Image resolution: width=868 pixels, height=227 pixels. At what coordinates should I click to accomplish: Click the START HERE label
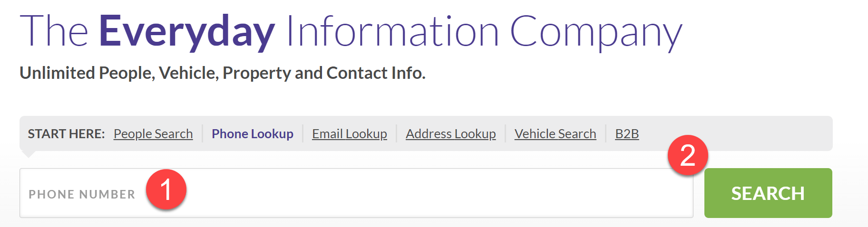(66, 134)
